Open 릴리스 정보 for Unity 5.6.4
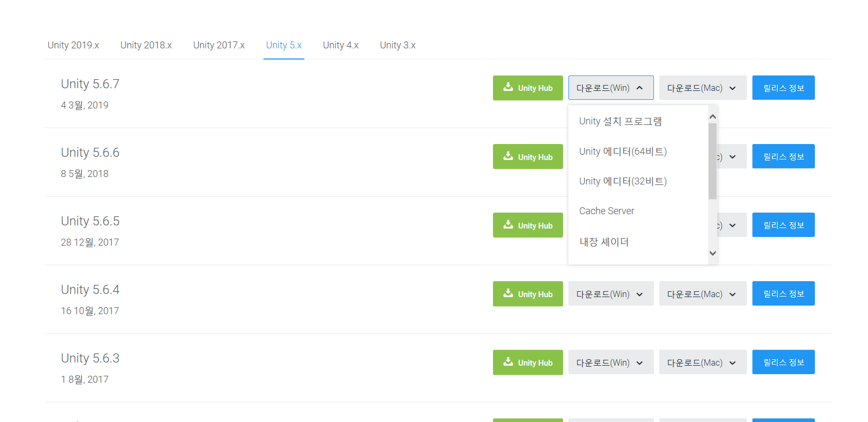Screen dimensions: 868x422 [784, 293]
